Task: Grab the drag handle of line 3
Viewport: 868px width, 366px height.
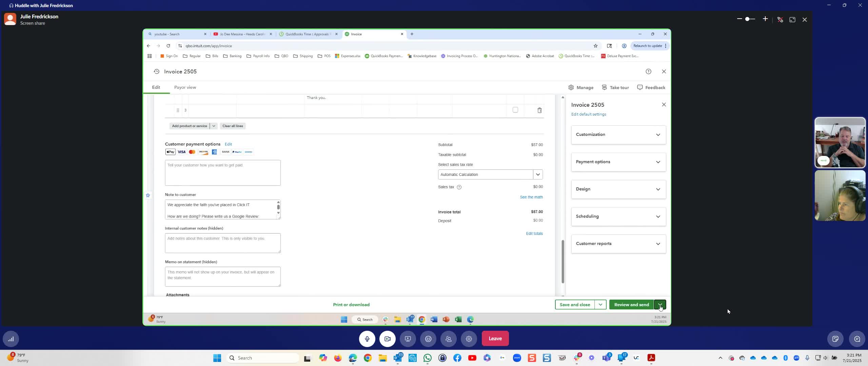Action: (178, 110)
